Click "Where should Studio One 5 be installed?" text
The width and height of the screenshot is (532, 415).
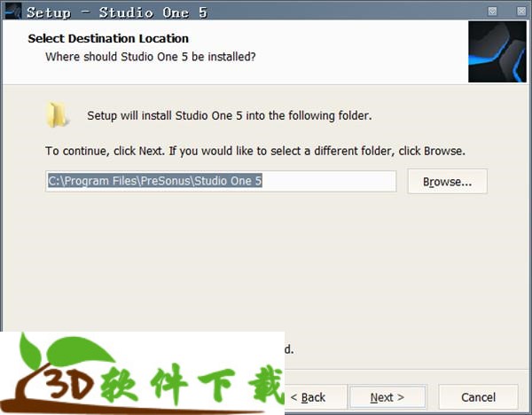[x=151, y=57]
